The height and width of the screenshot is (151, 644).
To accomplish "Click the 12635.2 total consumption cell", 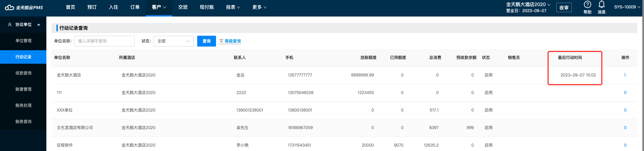I will tap(431, 145).
